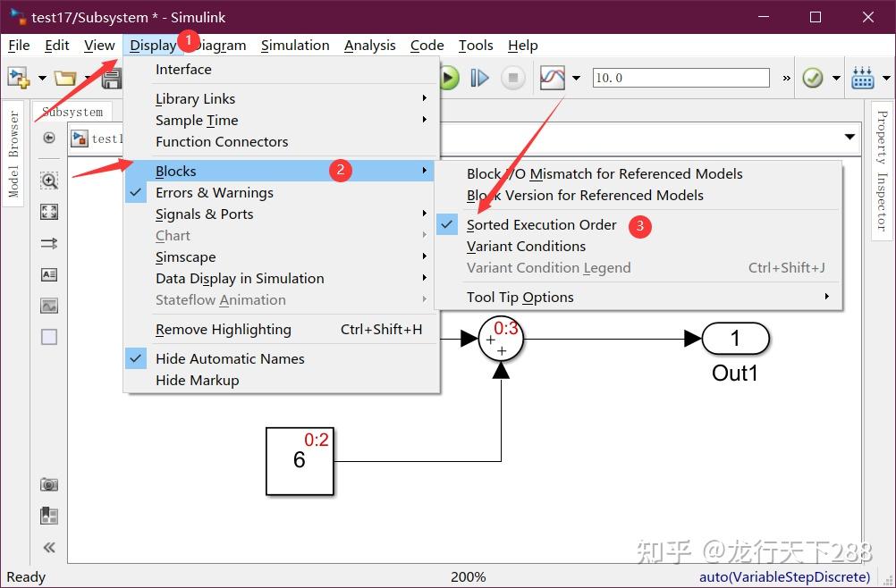Open the Build Model dropdown arrow

886,78
